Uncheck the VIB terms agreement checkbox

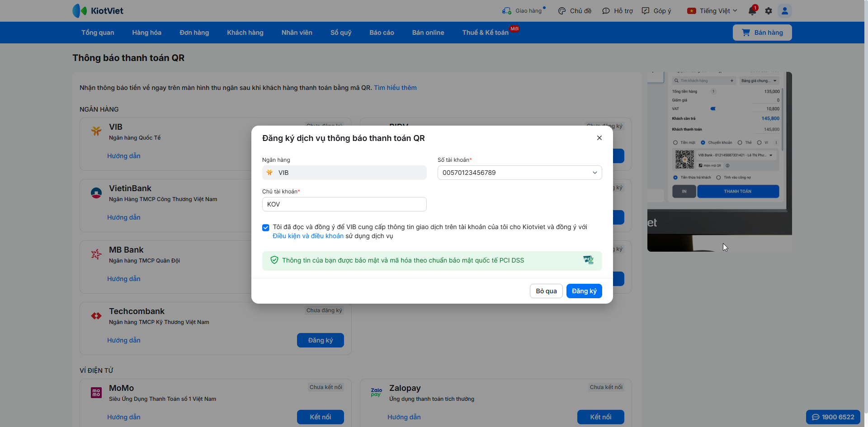pos(266,227)
